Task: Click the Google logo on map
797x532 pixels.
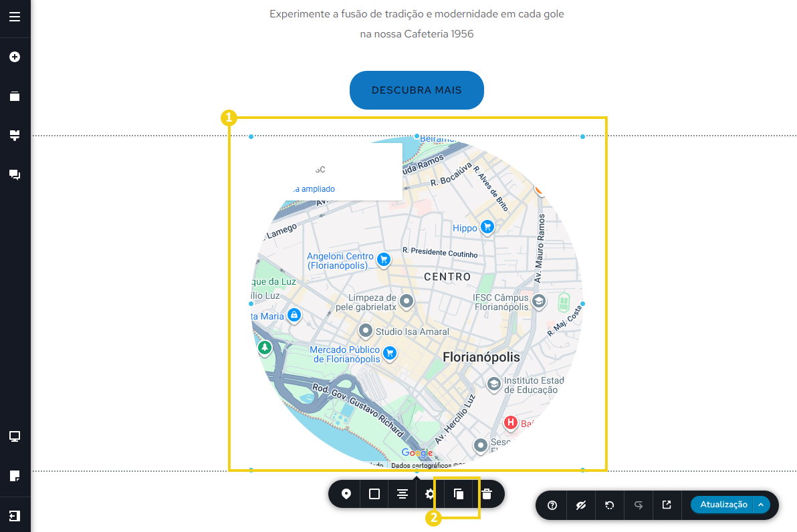Action: pyautogui.click(x=417, y=452)
